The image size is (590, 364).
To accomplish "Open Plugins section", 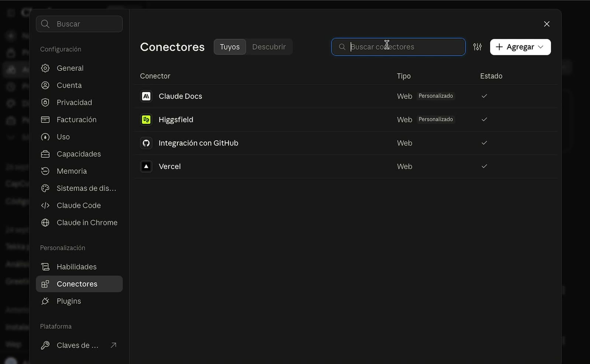I will click(79, 301).
